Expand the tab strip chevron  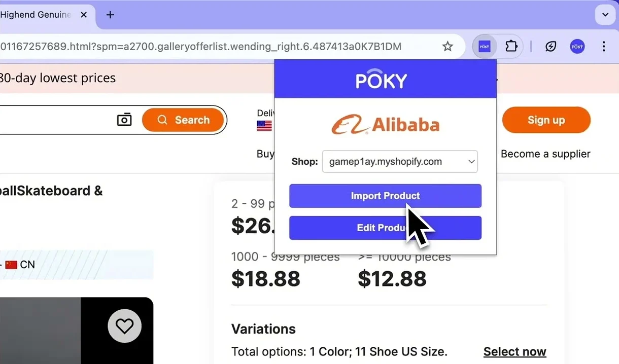[x=605, y=15]
